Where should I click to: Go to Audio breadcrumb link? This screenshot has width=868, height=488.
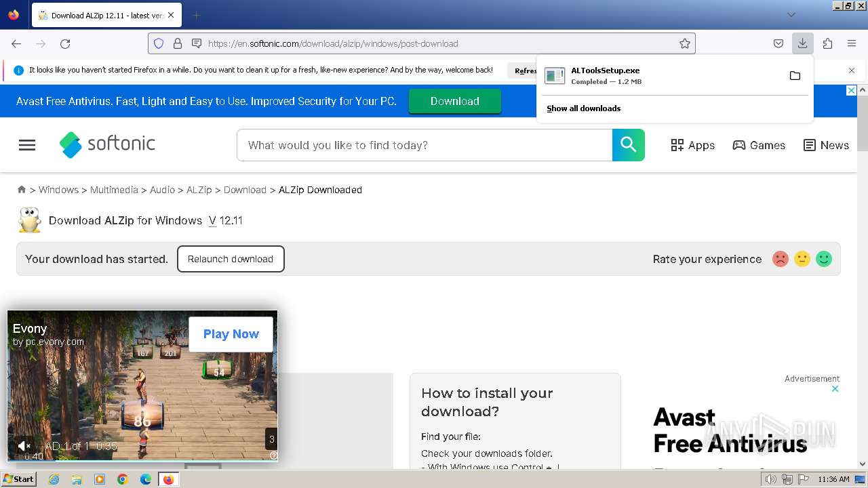[162, 190]
